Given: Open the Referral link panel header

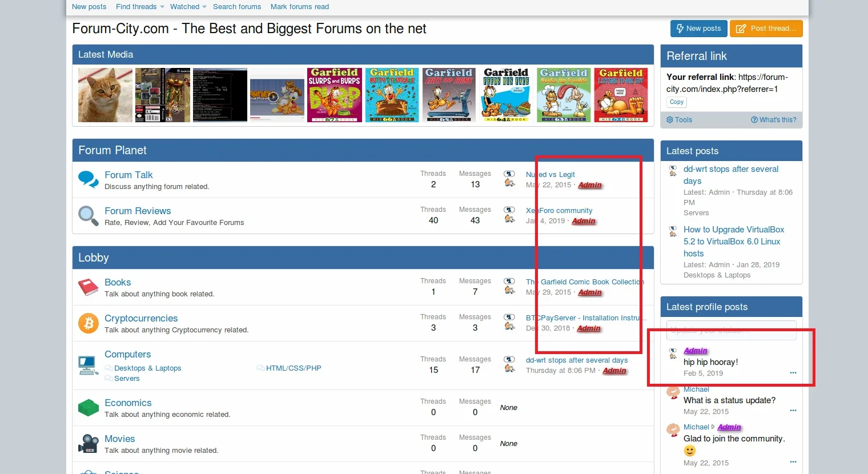Looking at the screenshot, I should coord(697,56).
